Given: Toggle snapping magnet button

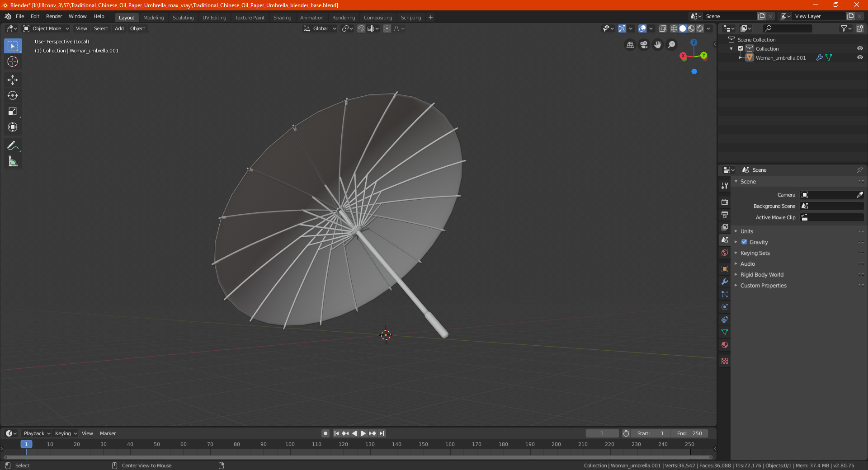Looking at the screenshot, I should click(x=361, y=28).
